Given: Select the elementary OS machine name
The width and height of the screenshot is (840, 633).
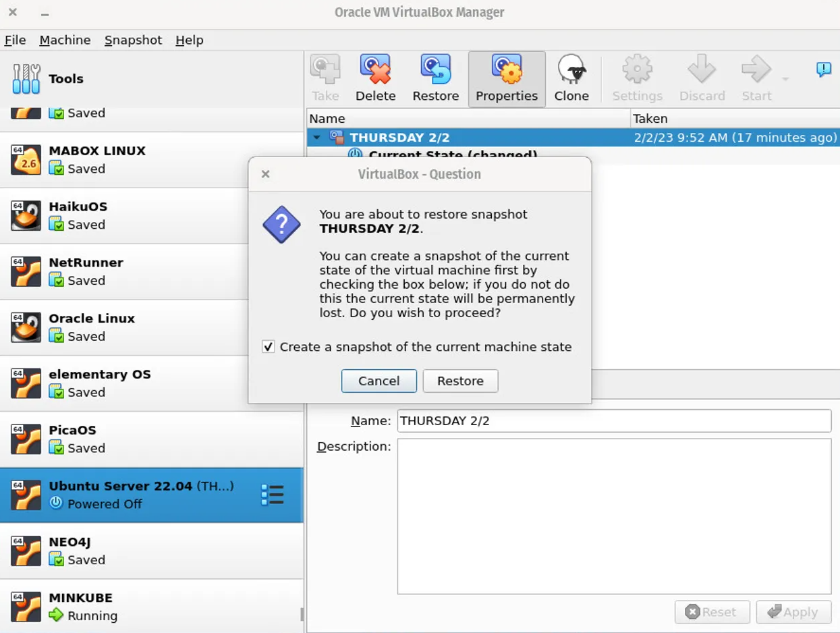Looking at the screenshot, I should coord(100,374).
